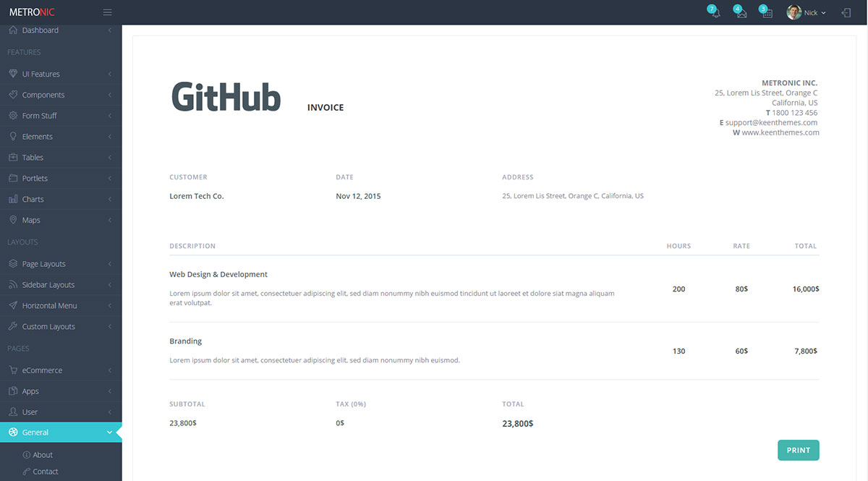Screen dimensions: 868x481
Task: Click the 200 hours value
Action: coord(678,289)
